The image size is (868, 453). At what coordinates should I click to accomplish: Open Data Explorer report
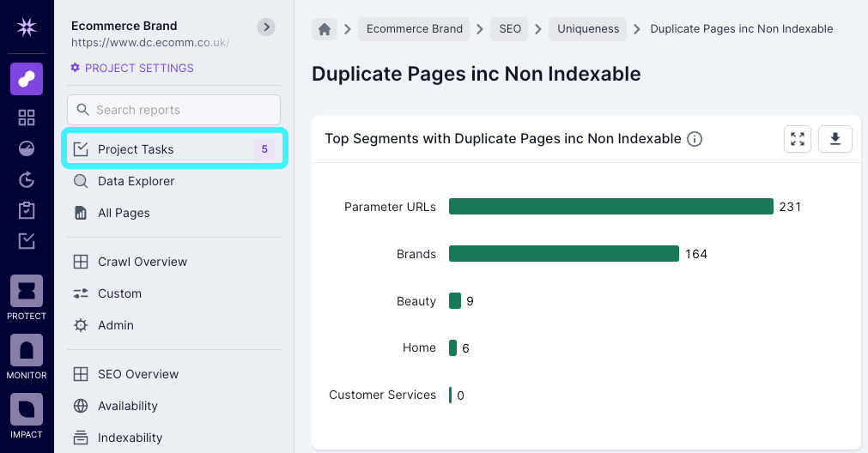click(x=173, y=181)
